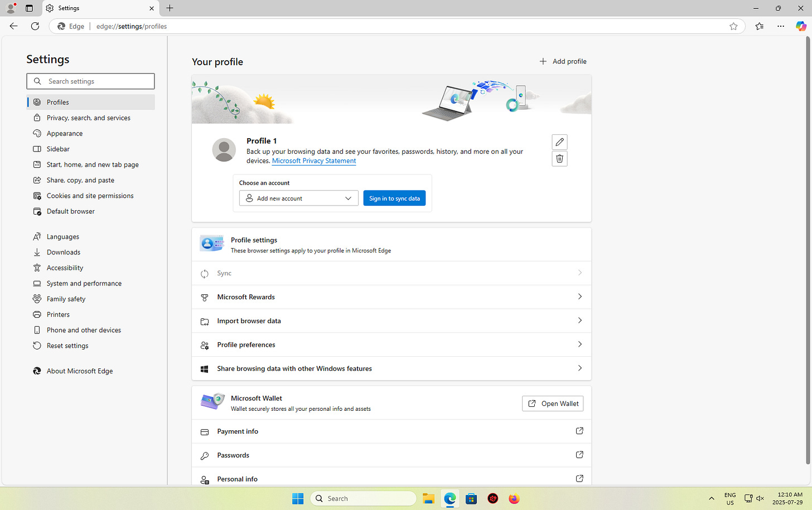Show hidden system tray icons
This screenshot has height=510, width=812.
tap(711, 498)
